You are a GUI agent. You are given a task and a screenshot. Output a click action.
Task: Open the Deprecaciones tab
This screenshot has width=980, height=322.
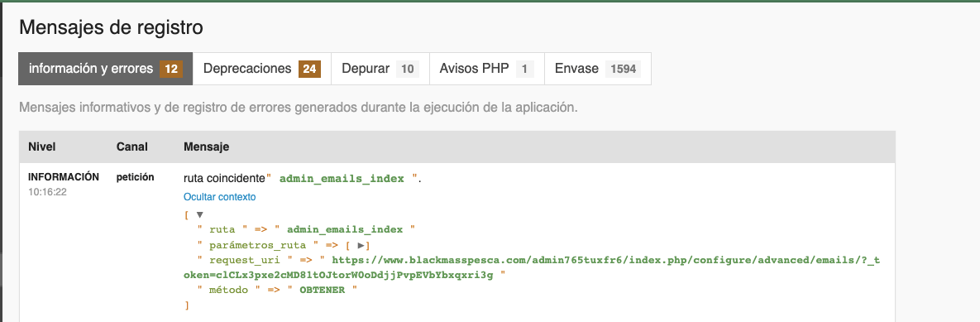[x=262, y=69]
